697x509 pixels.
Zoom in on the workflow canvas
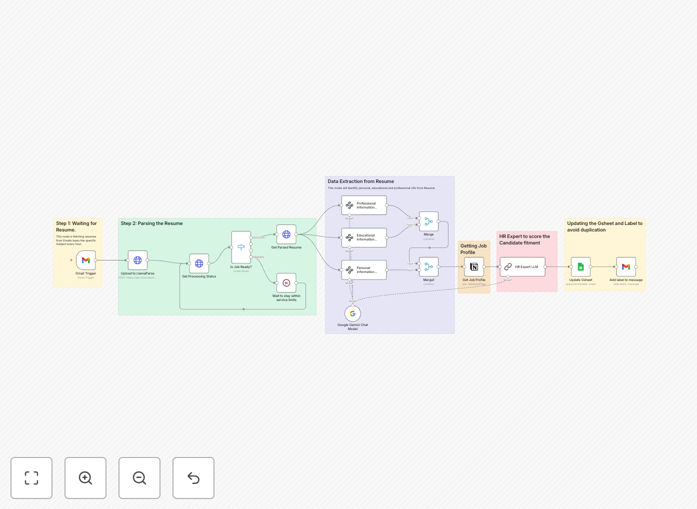85,478
